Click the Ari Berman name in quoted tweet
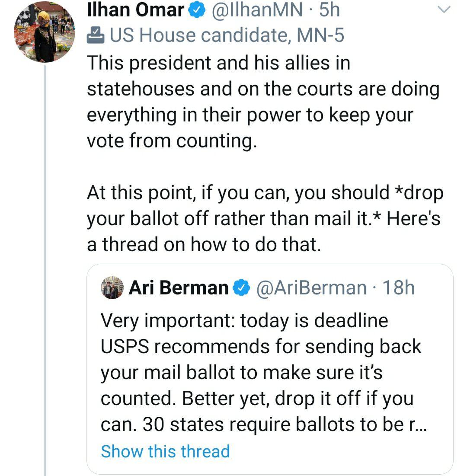This screenshot has height=476, width=467. click(179, 288)
